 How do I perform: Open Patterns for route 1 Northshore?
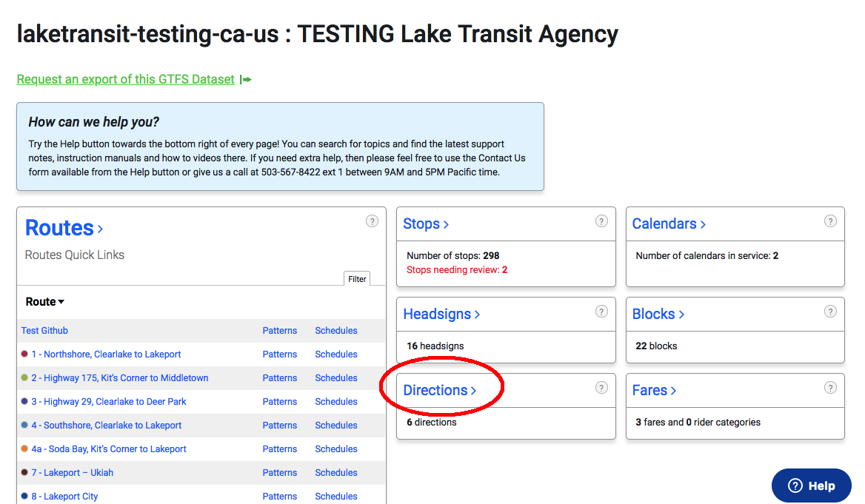click(280, 354)
